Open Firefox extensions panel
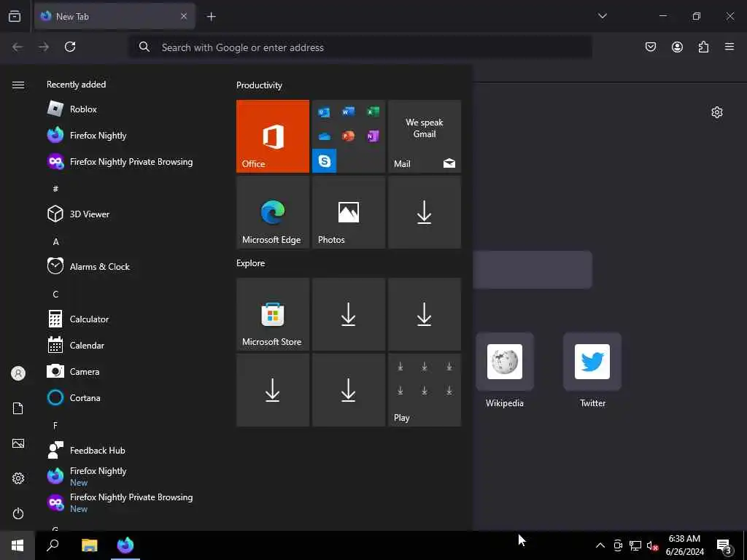The image size is (747, 560). click(703, 47)
